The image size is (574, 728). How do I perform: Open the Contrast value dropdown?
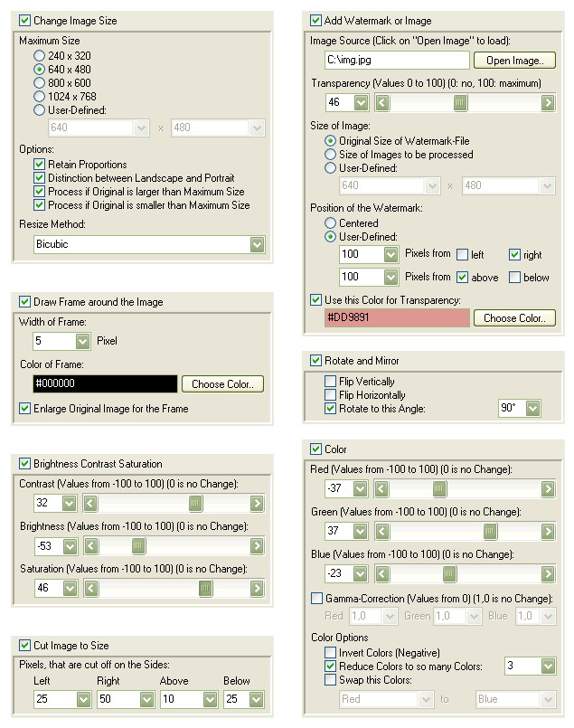(x=70, y=504)
